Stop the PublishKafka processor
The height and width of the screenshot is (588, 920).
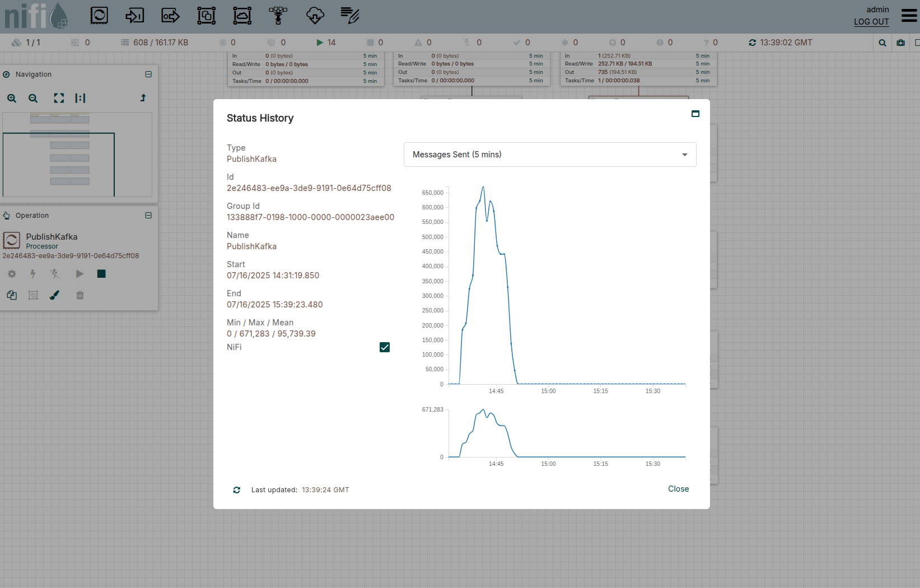(101, 274)
